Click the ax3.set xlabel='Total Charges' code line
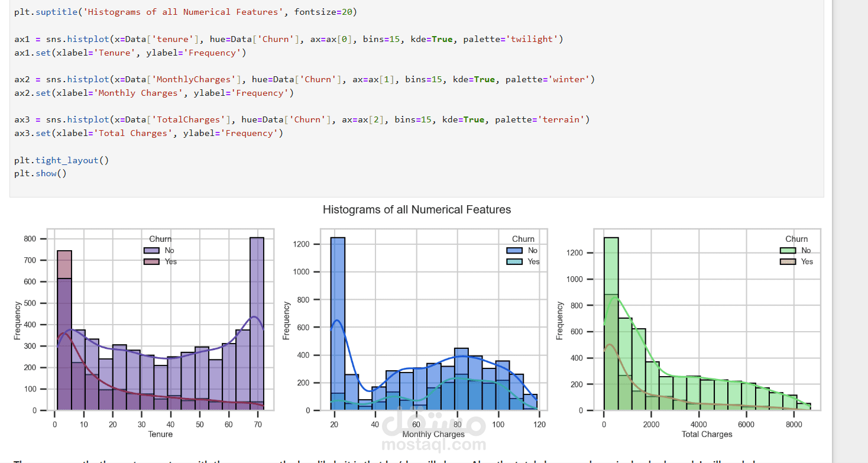 pyautogui.click(x=148, y=133)
